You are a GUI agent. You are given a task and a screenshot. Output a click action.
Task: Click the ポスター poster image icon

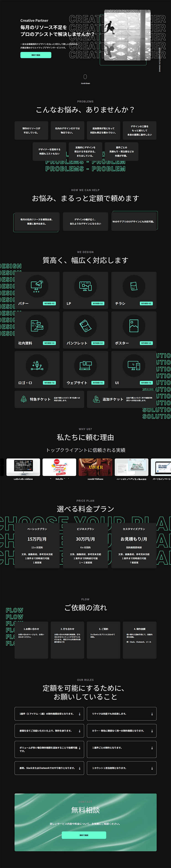tap(134, 326)
